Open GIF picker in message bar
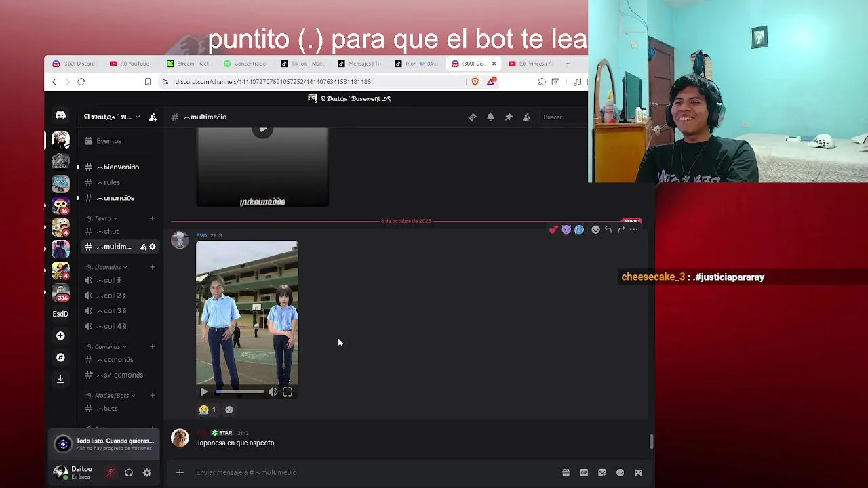 [584, 472]
